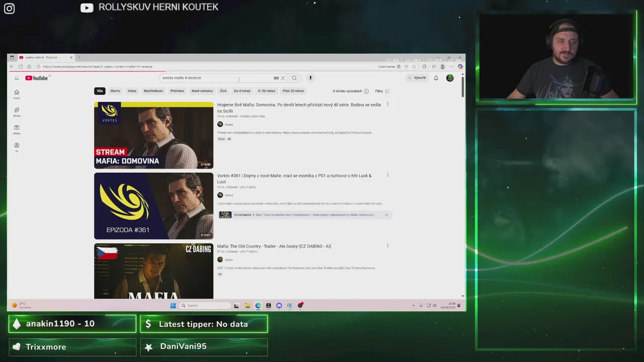Viewport: 644px width, 362px height.
Task: Open the Windows Start button
Action: click(x=173, y=305)
